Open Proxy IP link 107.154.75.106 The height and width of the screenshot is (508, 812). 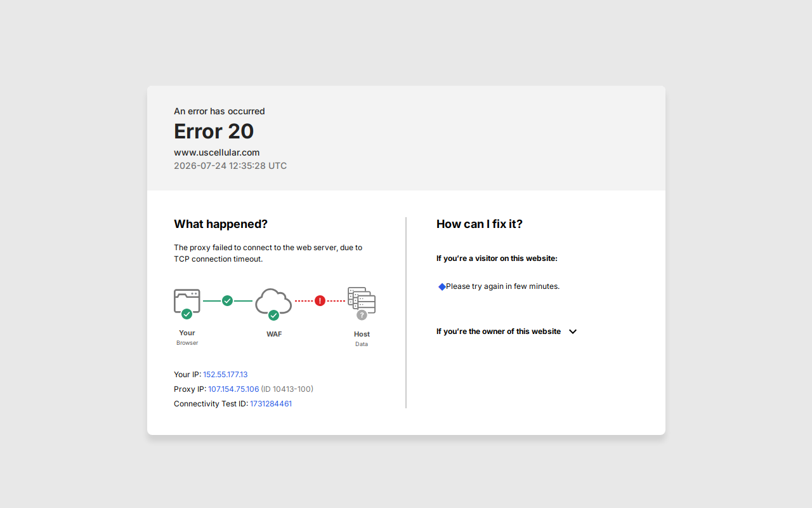[x=233, y=389]
